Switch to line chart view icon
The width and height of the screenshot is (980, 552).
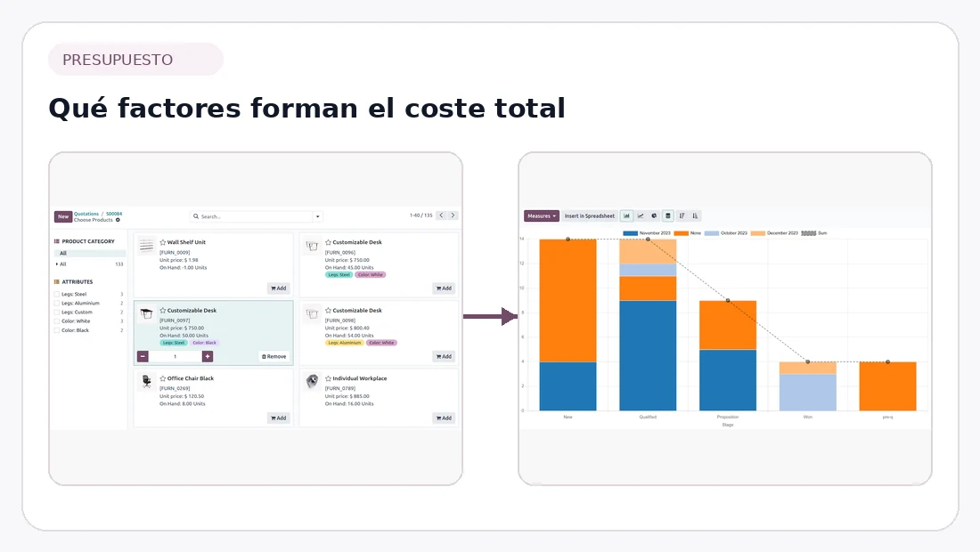tap(640, 216)
